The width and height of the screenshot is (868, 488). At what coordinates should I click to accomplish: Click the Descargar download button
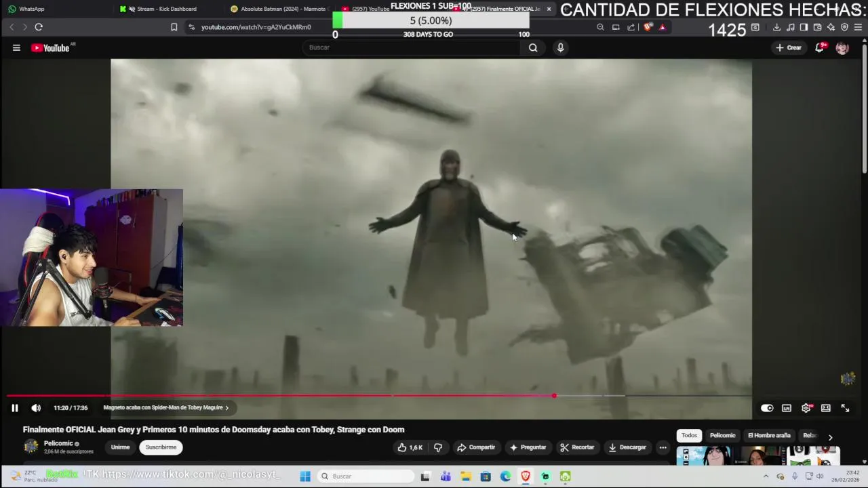(x=627, y=447)
